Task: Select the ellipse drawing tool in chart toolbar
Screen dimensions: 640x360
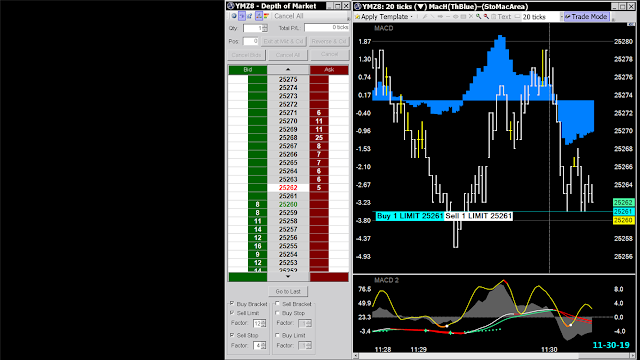Action: coord(456,17)
